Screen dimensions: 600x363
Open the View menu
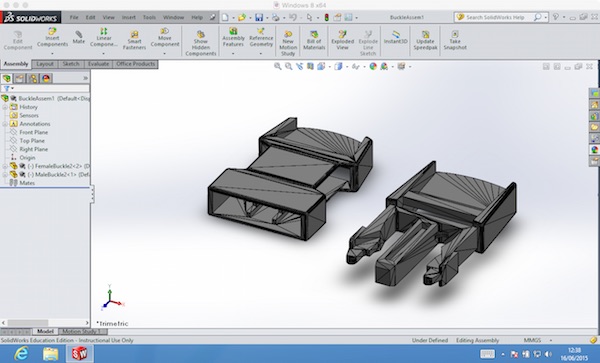tap(108, 17)
